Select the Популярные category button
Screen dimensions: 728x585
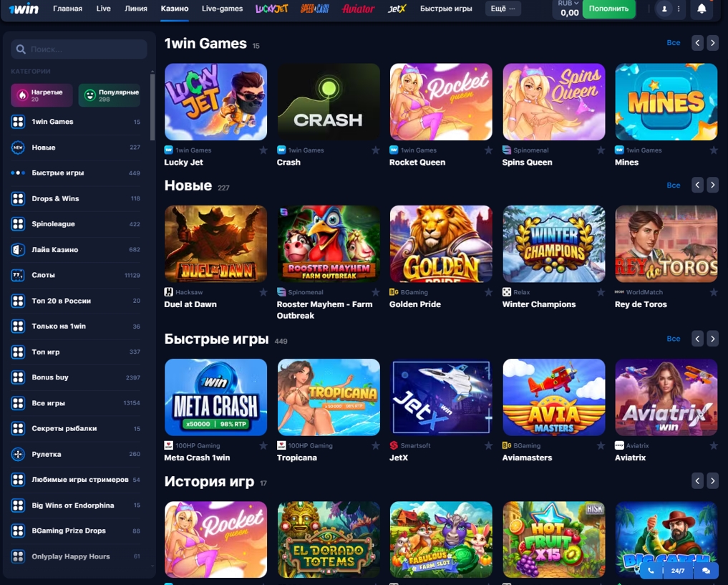tap(110, 95)
